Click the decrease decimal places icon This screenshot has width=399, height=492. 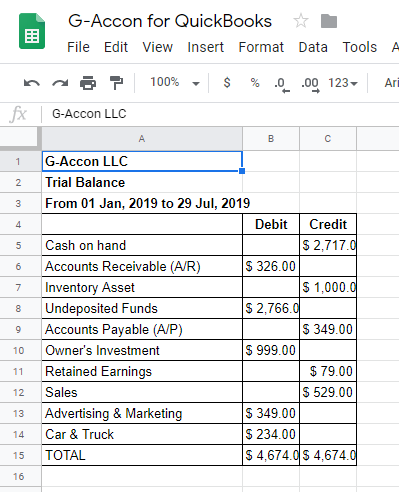282,84
